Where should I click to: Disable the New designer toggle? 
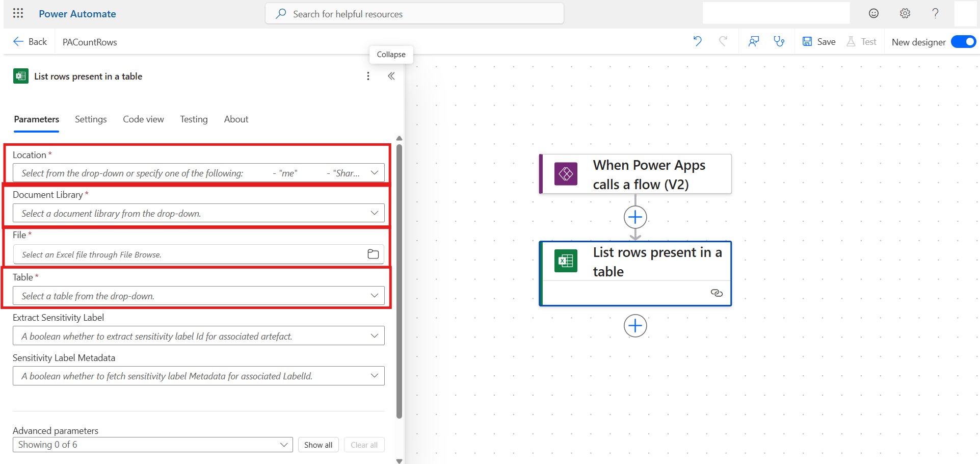964,41
